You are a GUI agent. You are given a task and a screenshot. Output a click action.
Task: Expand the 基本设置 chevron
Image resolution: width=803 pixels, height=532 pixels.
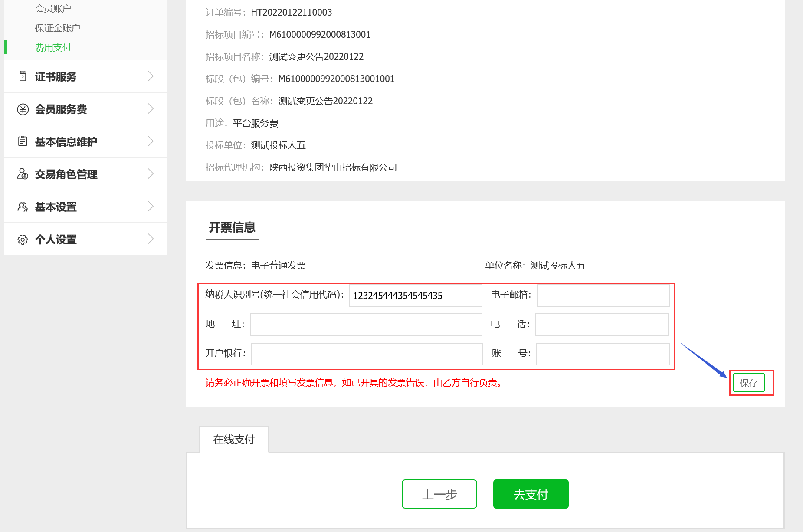151,206
